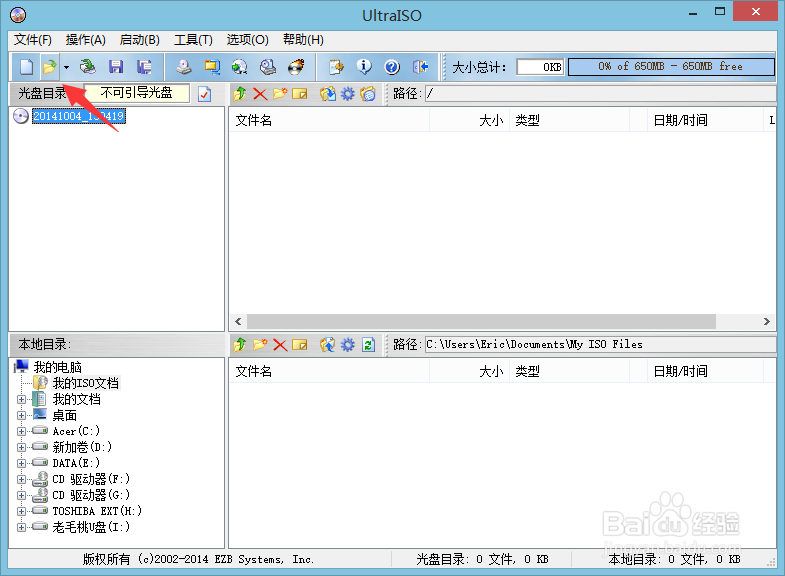Click red X delete icon in local pane toolbar
The image size is (785, 576).
point(280,344)
